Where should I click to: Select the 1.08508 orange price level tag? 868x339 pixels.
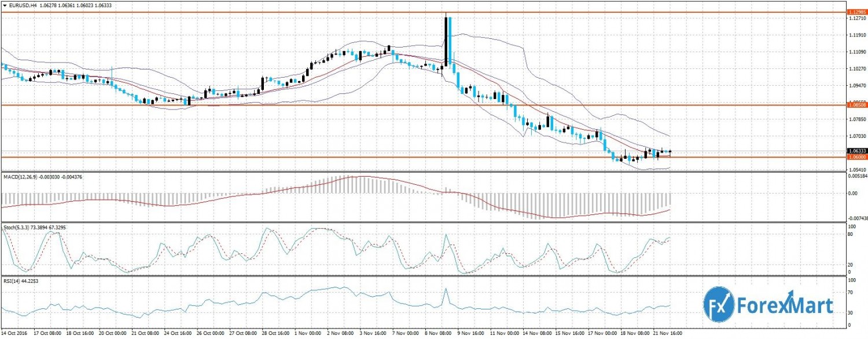point(856,105)
